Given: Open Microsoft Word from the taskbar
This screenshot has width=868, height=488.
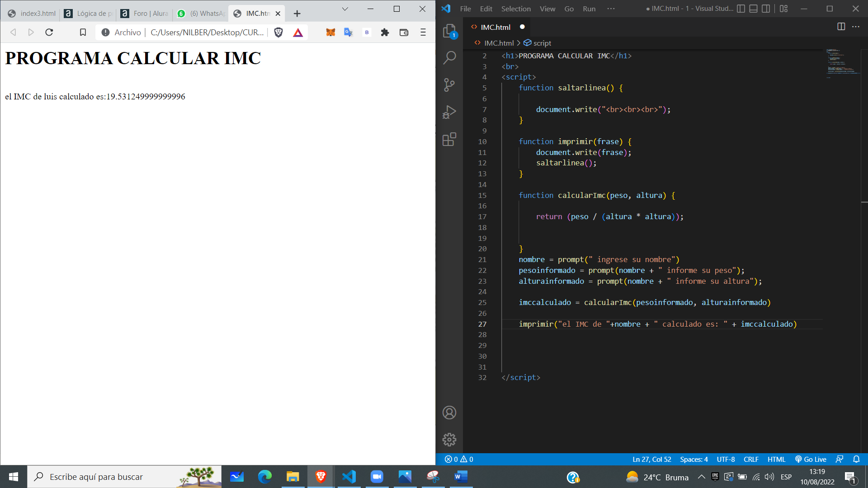Looking at the screenshot, I should pos(461,477).
